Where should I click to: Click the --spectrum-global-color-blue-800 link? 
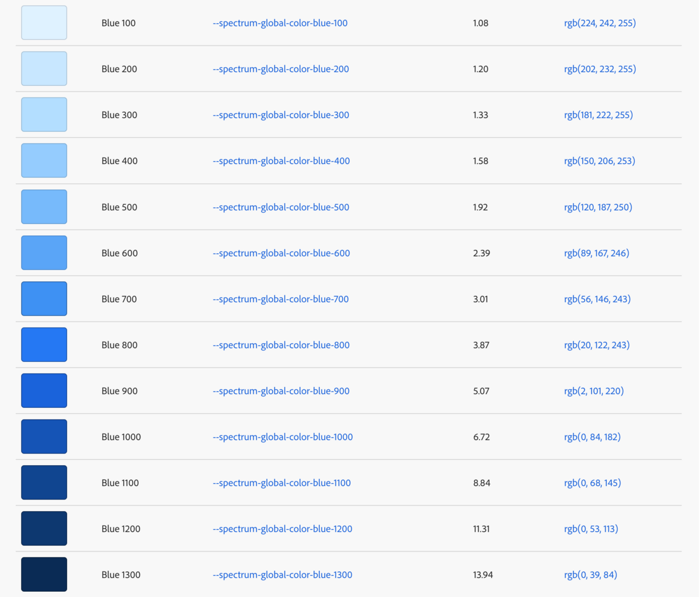click(x=281, y=345)
